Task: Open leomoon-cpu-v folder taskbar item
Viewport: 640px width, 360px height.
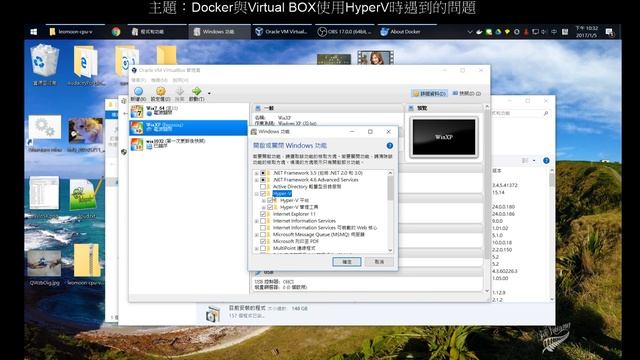Action: (75, 31)
